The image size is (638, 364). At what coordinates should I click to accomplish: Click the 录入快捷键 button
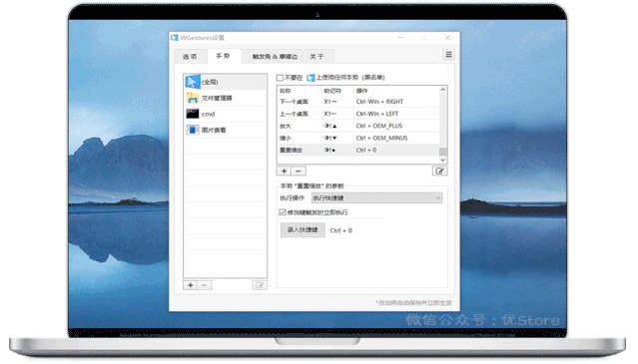point(303,230)
